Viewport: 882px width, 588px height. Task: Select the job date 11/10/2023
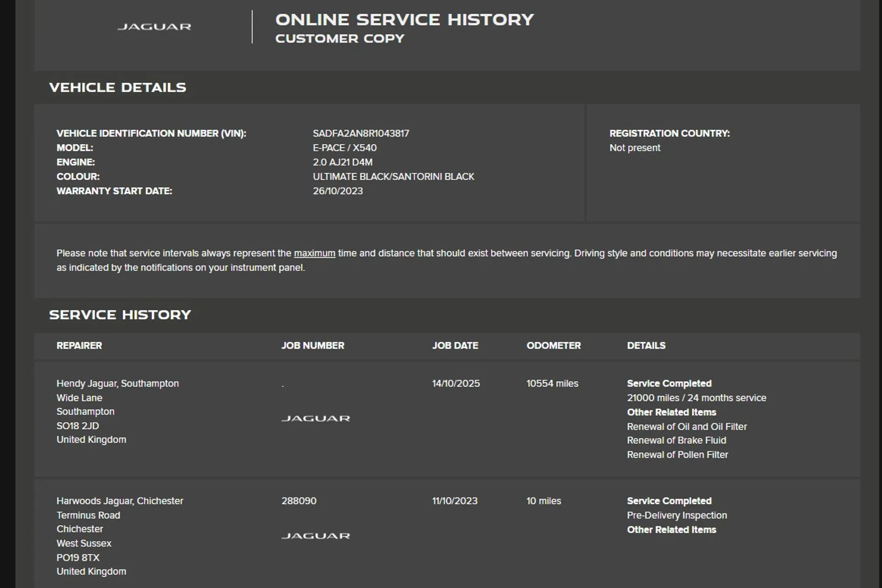pyautogui.click(x=455, y=501)
